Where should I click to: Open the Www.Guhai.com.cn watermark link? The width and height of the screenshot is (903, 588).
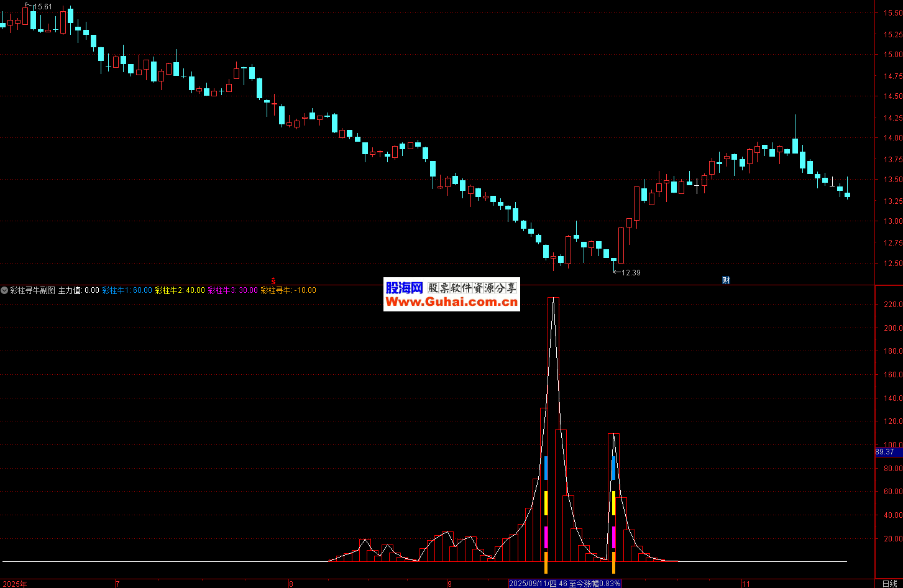click(452, 302)
